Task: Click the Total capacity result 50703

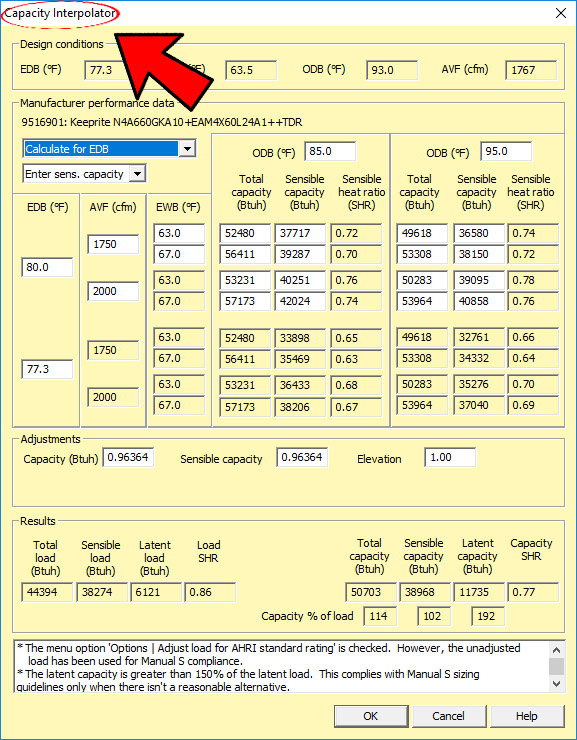Action: coord(371,592)
